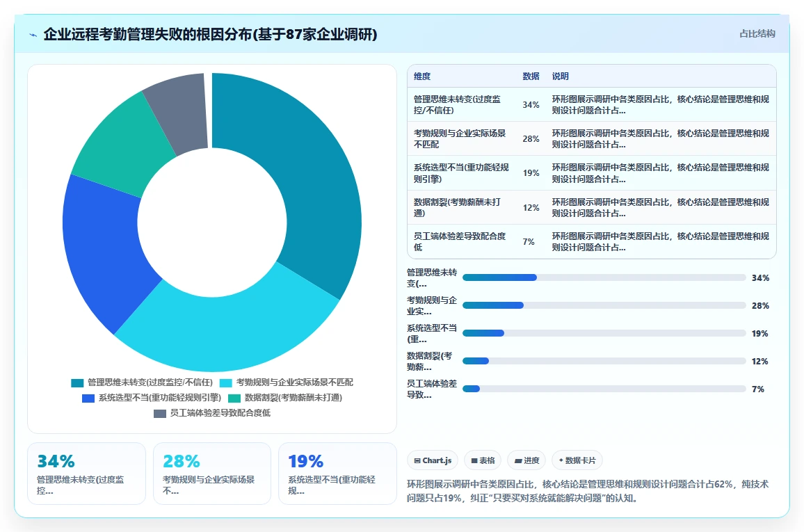Click legend text 数据割裂(考勤薪酬未打通)

(294, 398)
